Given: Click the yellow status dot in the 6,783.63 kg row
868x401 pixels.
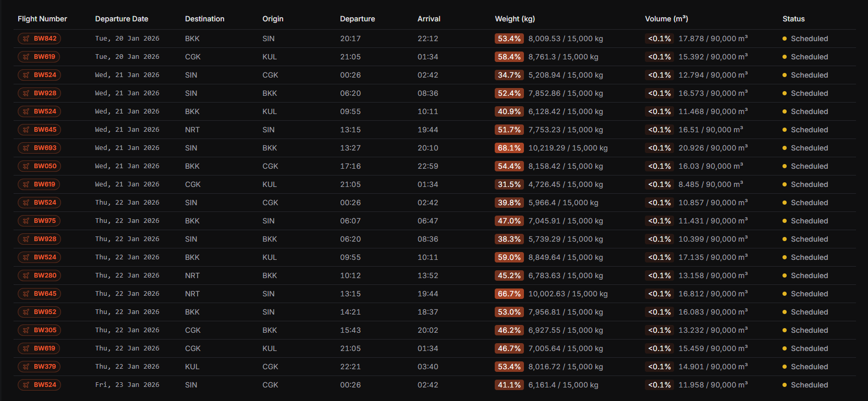Looking at the screenshot, I should coord(785,275).
